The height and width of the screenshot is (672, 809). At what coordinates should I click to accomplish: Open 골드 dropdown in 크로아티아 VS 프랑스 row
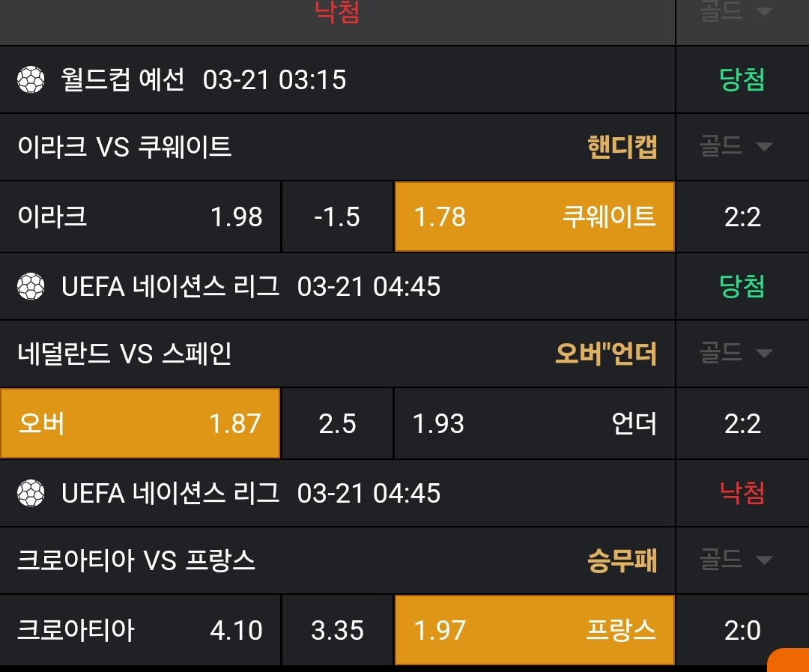[x=742, y=560]
